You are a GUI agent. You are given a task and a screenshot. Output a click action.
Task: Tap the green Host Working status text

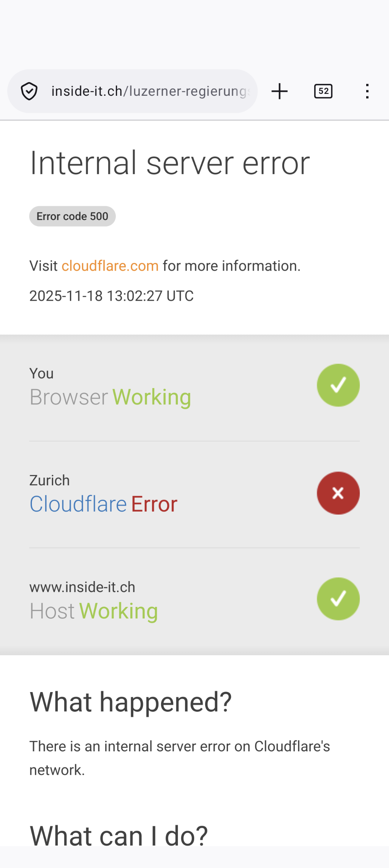click(x=119, y=611)
